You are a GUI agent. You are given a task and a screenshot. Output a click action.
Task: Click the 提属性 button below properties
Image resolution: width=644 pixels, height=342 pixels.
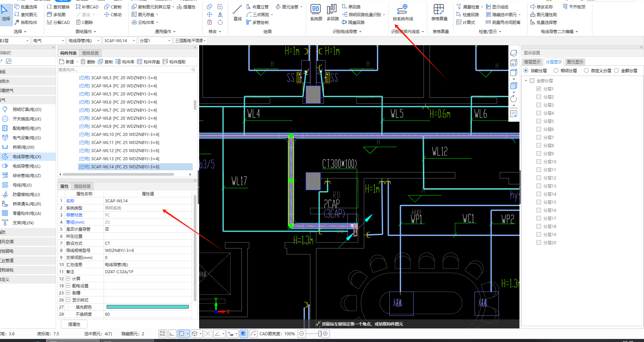coord(74,324)
